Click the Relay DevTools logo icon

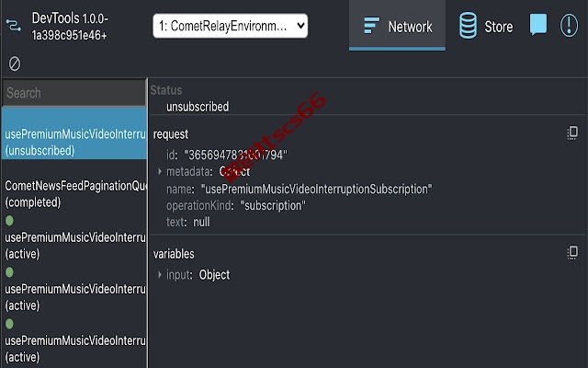coord(14,26)
